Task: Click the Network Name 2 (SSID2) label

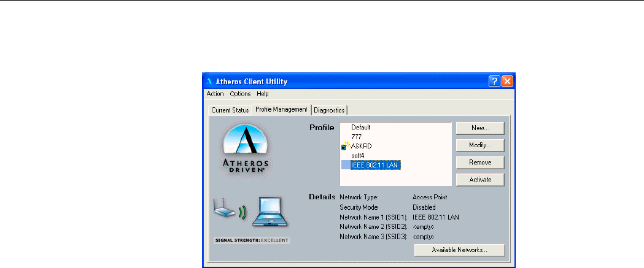Action: pyautogui.click(x=373, y=226)
